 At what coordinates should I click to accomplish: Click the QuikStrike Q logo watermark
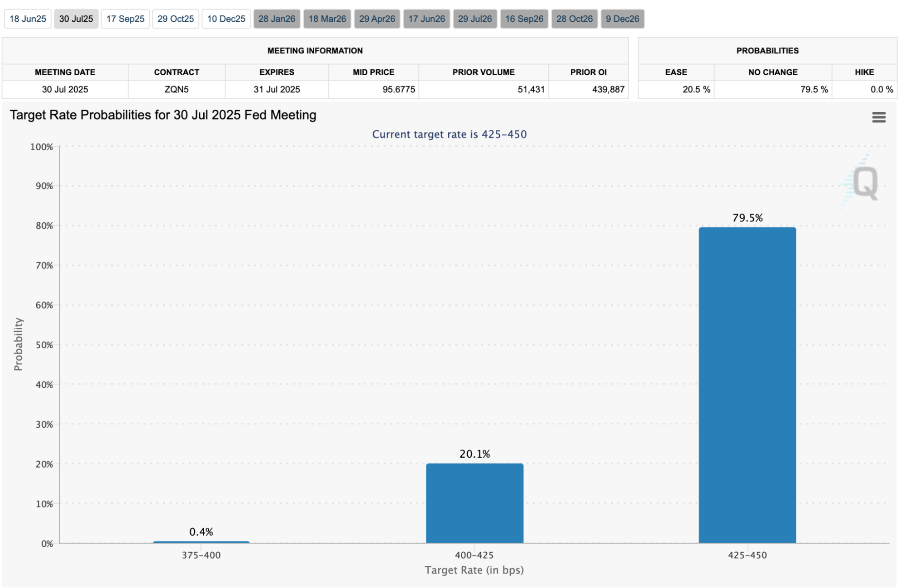point(864,183)
